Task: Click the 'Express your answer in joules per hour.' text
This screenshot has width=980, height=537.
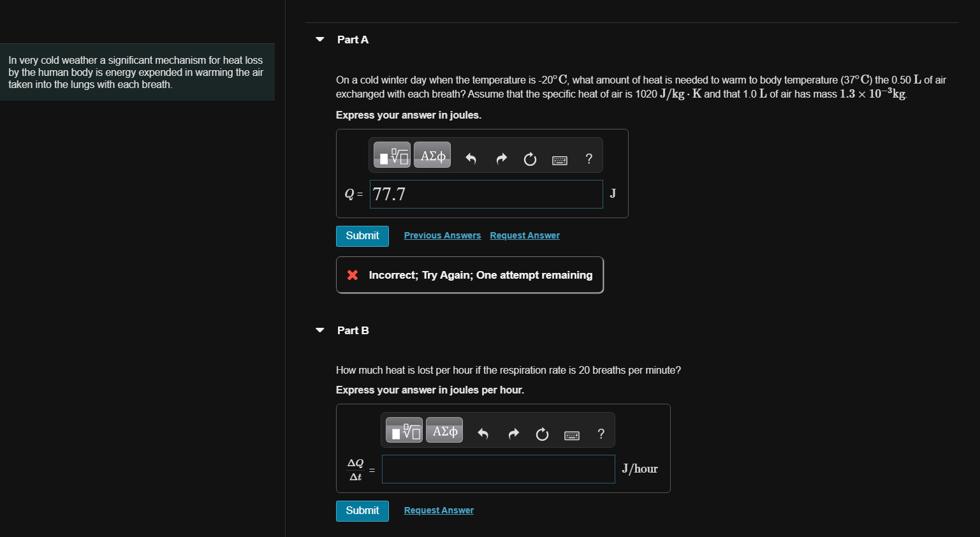Action: 430,390
